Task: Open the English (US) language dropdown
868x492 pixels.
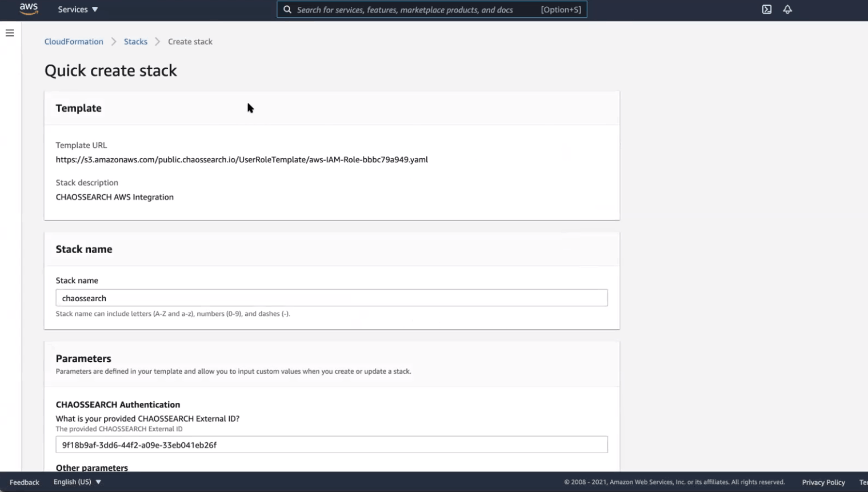Action: 77,482
